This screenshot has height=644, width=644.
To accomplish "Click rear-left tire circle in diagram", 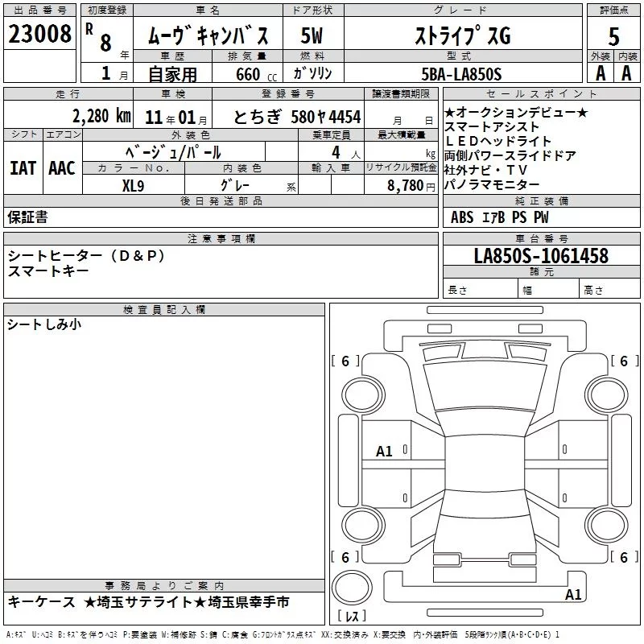I will tap(363, 526).
